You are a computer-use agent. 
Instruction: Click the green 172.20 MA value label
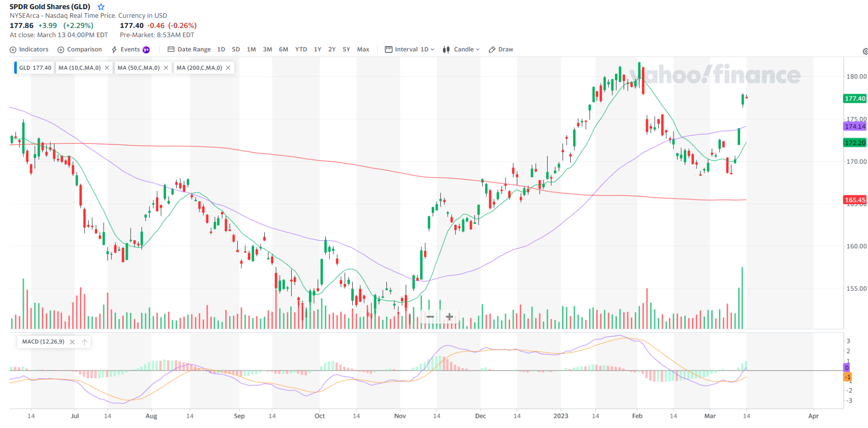(855, 143)
